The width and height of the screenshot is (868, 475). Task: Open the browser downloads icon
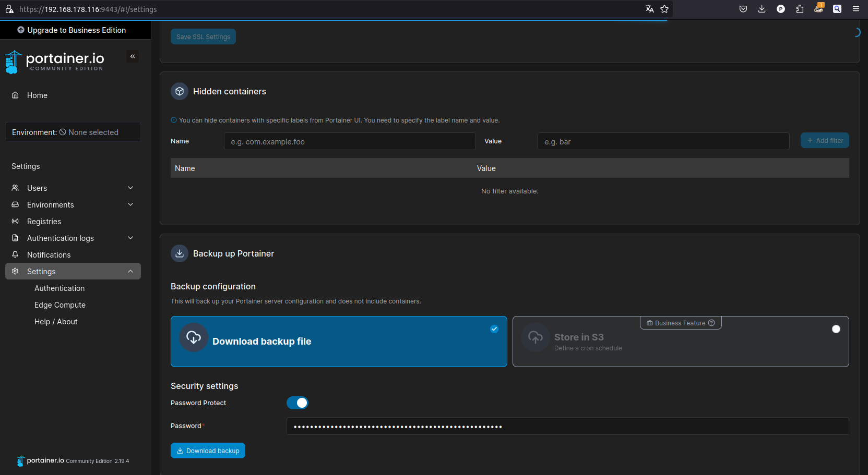click(762, 9)
